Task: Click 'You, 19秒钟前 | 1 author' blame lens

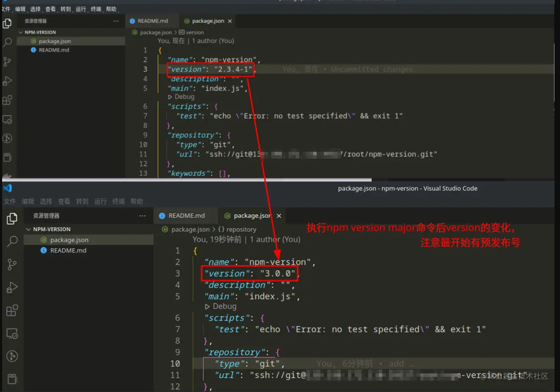Action: 246,239
